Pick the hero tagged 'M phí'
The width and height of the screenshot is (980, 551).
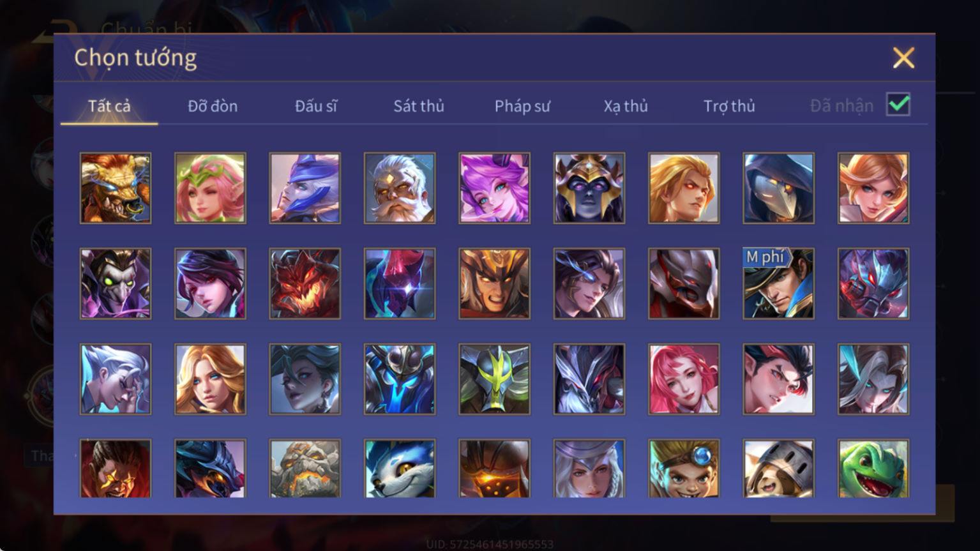[778, 283]
